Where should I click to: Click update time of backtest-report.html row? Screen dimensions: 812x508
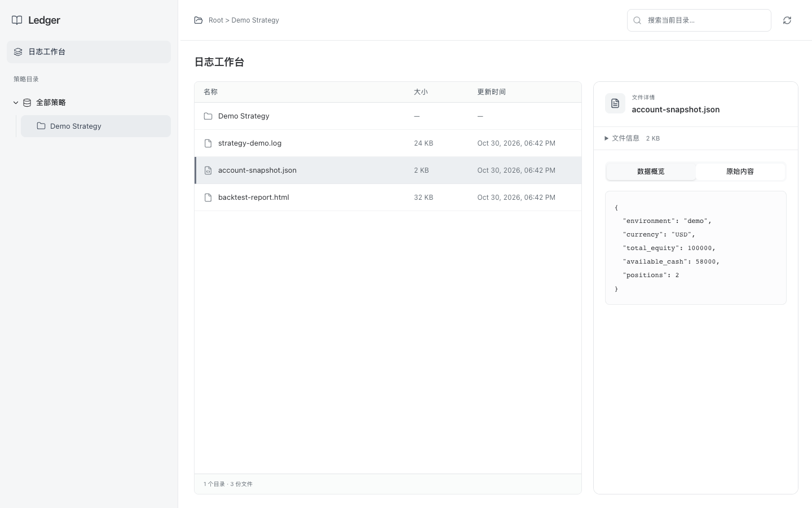pyautogui.click(x=516, y=198)
